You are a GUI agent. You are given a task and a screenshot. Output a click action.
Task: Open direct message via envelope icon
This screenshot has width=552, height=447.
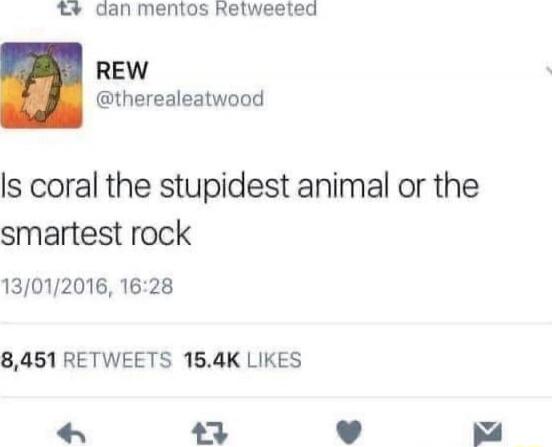click(488, 433)
